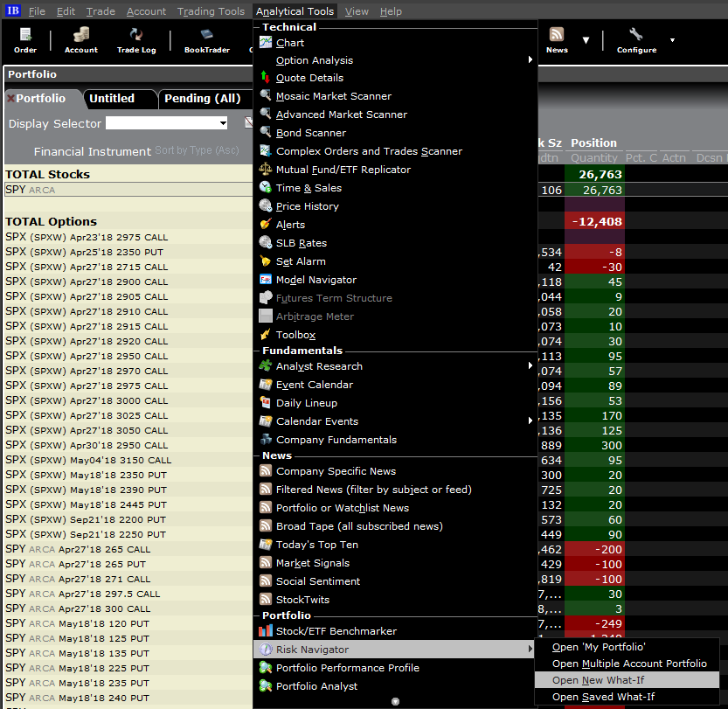
Task: Click the IB application logo
Action: click(x=12, y=10)
